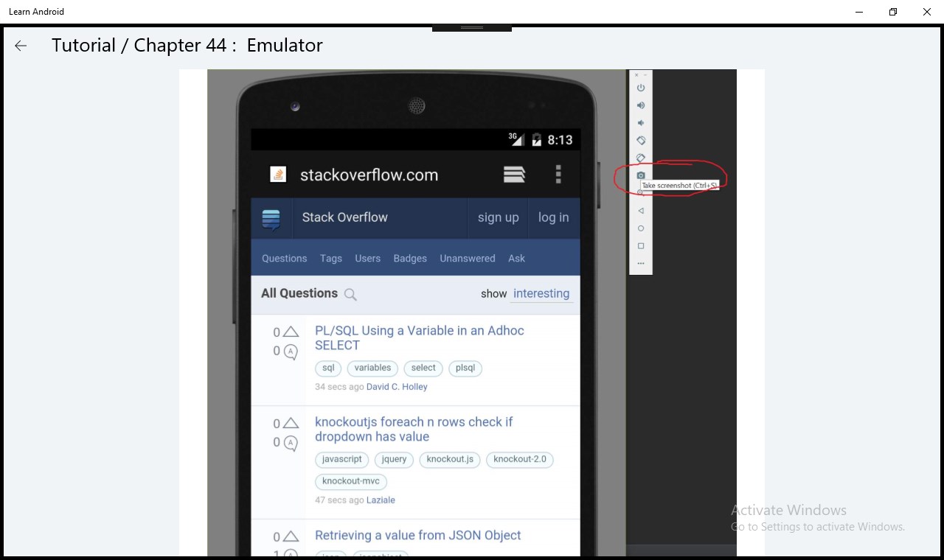The image size is (944, 560).
Task: Open the 'interesting' show filter dropdown
Action: (x=541, y=294)
